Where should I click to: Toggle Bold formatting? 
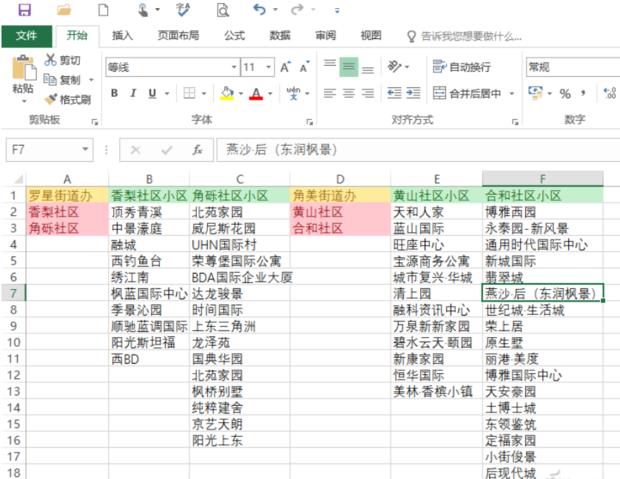click(x=115, y=93)
